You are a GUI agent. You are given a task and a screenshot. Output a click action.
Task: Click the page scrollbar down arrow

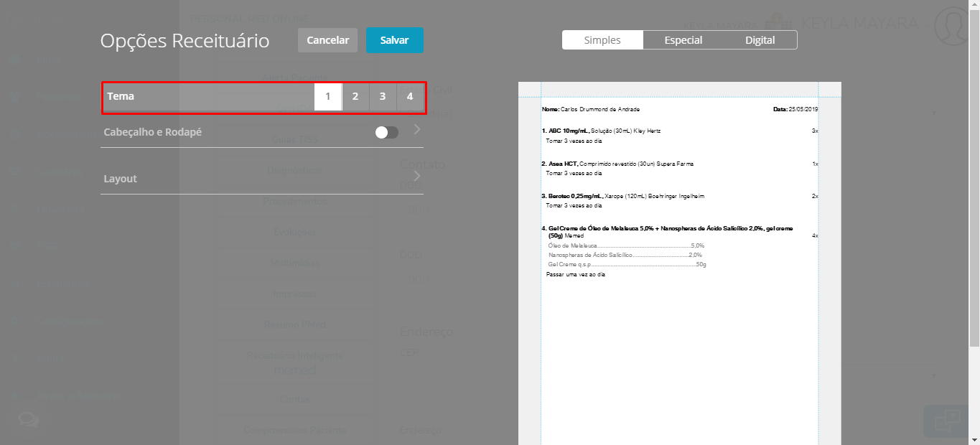[x=974, y=439]
